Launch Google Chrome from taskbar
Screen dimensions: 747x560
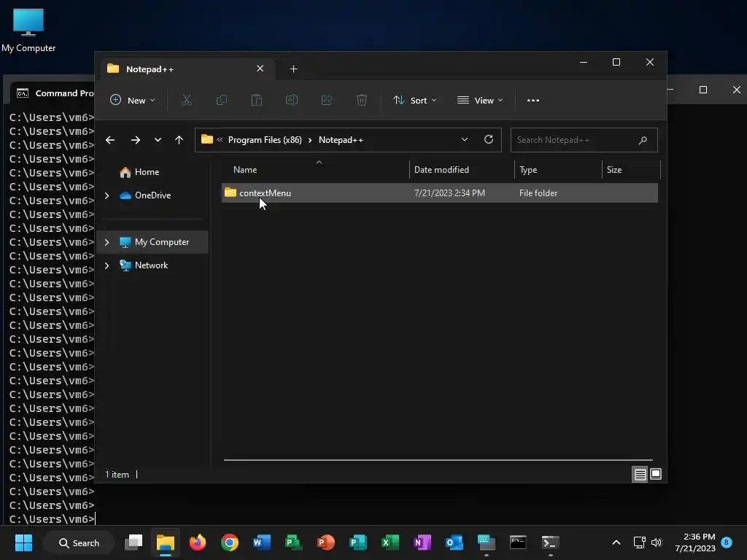(230, 542)
